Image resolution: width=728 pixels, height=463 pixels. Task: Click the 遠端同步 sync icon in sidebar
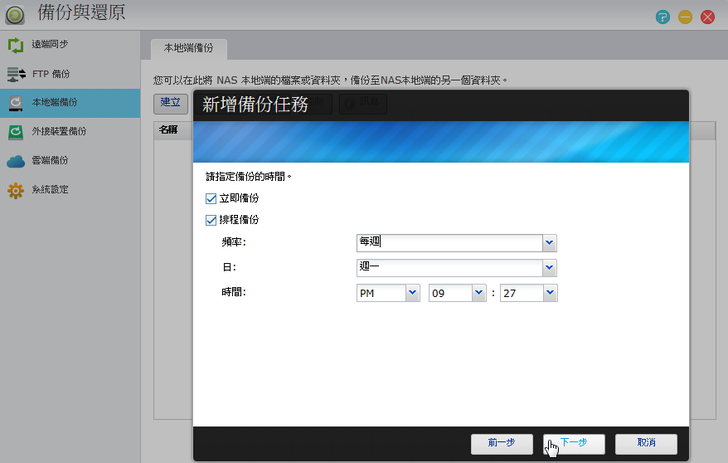(x=15, y=45)
